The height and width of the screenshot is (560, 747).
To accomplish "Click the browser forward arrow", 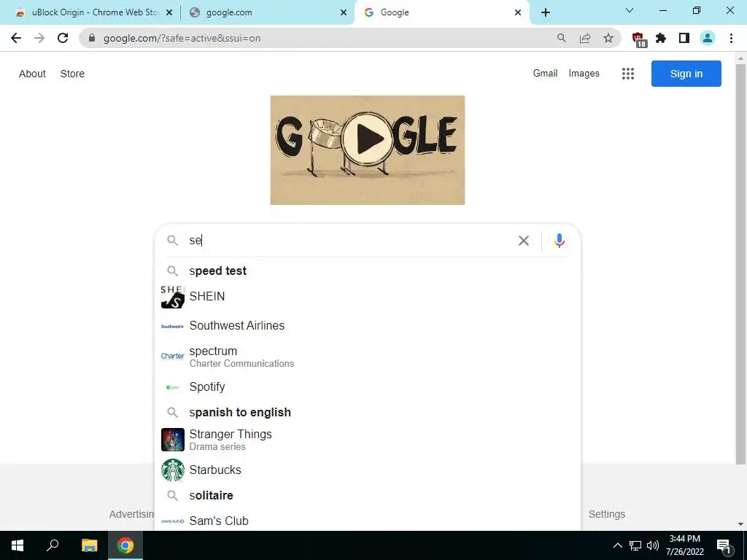I will click(x=39, y=38).
